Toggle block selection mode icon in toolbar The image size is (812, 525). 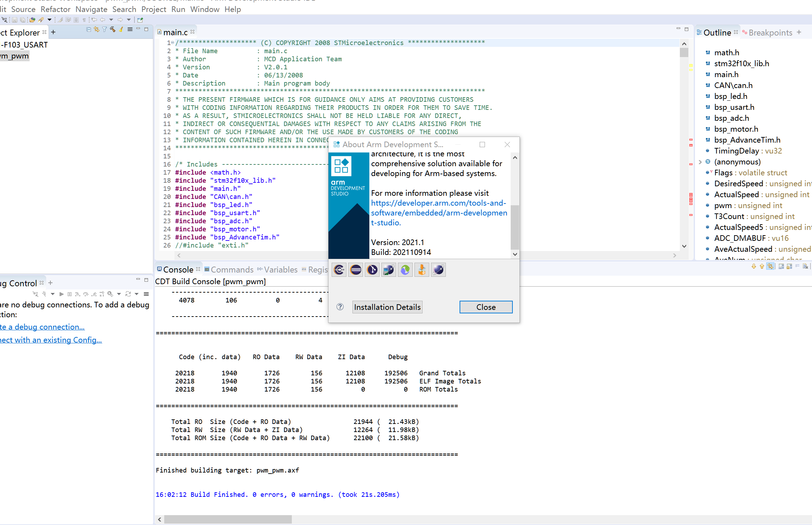[76, 20]
